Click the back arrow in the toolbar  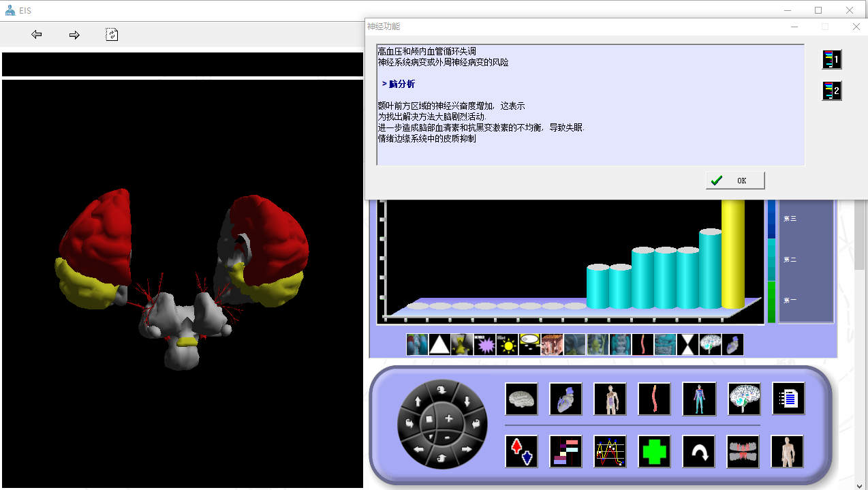(37, 35)
